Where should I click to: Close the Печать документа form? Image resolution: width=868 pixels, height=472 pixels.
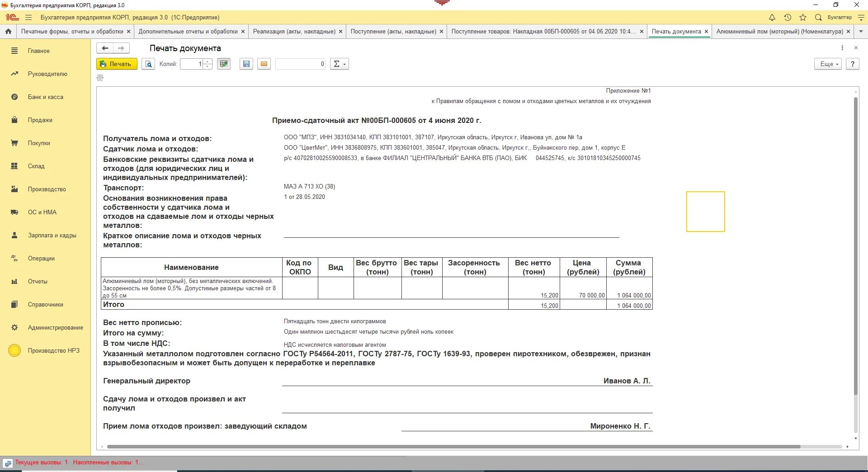tap(856, 48)
